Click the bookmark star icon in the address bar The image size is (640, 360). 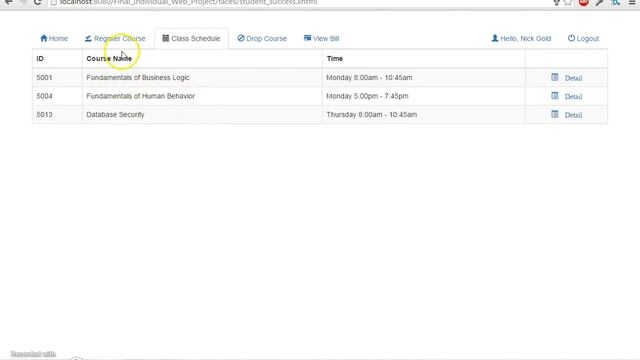568,2
